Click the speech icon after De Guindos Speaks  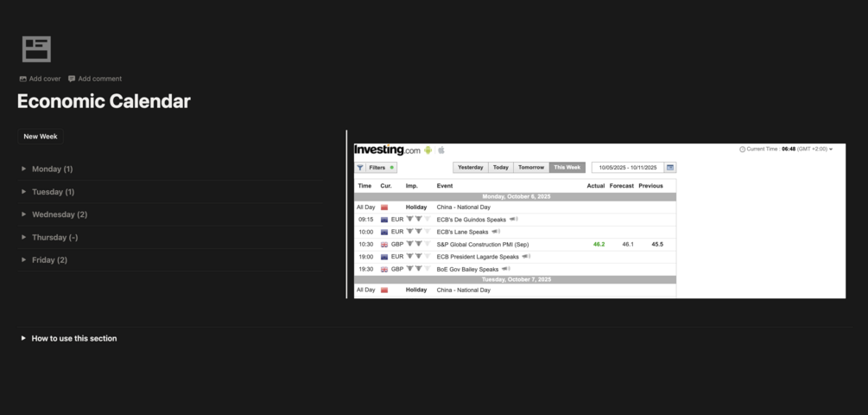pos(514,220)
